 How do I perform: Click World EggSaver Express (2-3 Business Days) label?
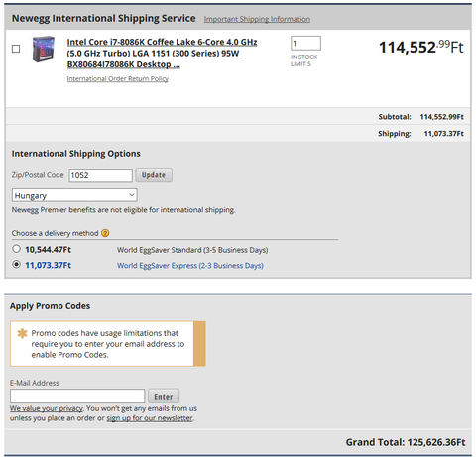coord(190,266)
